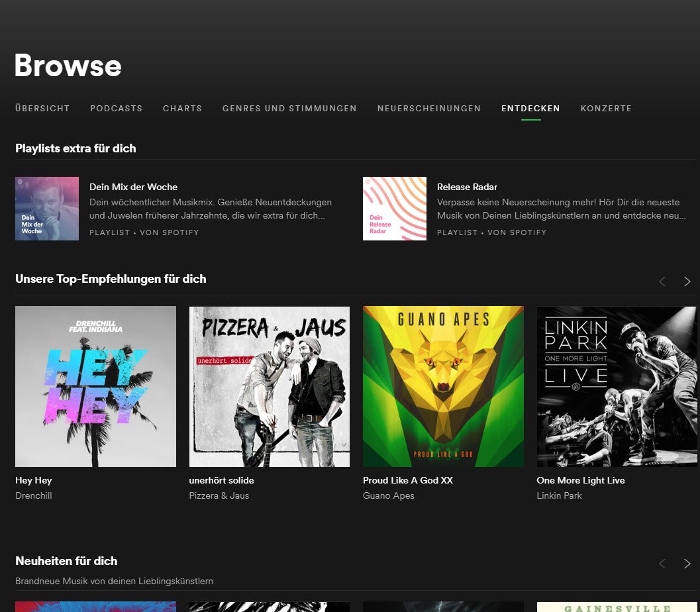Open artist Linkin Park link
Screen dimensions: 700x612
point(559,495)
